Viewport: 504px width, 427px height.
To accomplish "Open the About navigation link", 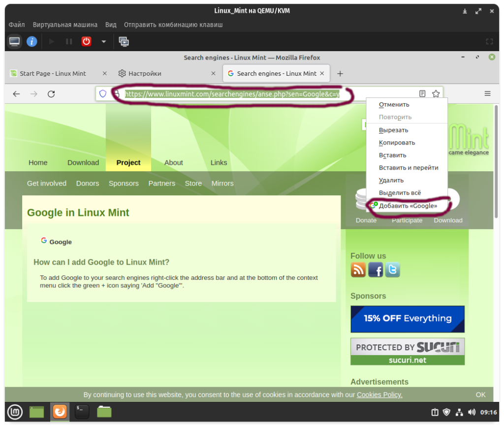I will (174, 162).
